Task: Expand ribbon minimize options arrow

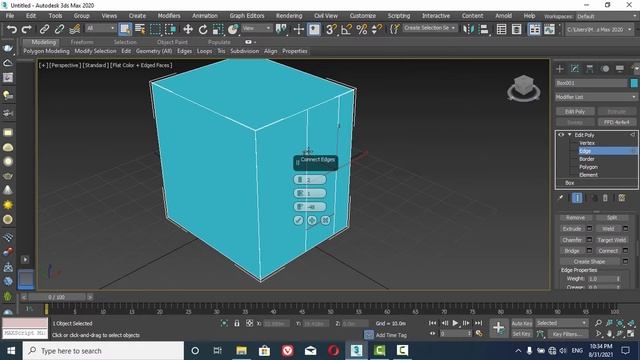Action: point(255,42)
